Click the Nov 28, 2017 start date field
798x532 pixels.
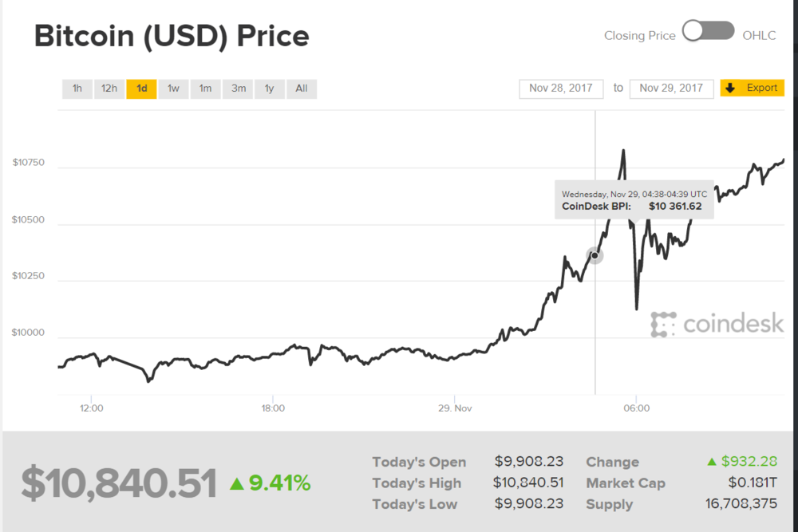click(x=561, y=89)
